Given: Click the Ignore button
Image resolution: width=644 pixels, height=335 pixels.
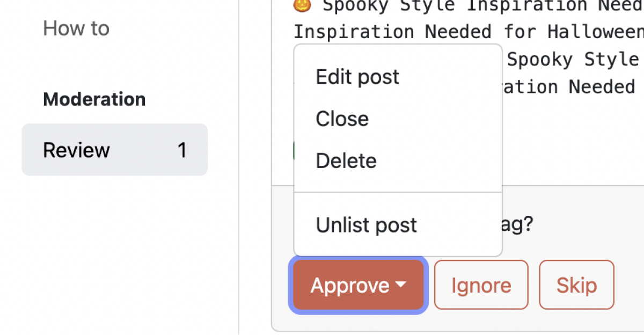Looking at the screenshot, I should (x=481, y=285).
